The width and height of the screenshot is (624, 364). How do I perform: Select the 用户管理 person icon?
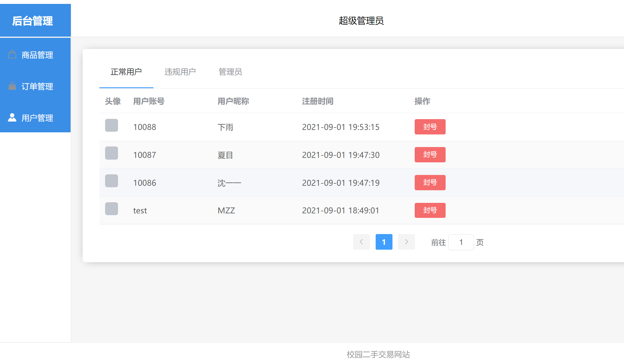(x=12, y=118)
